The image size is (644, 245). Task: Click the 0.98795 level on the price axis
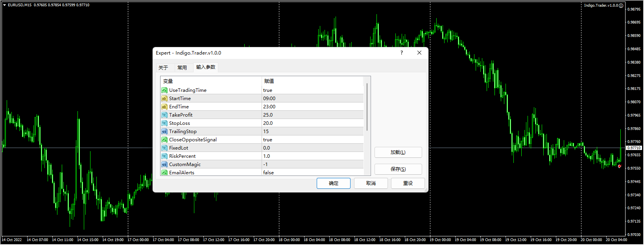pos(634,9)
